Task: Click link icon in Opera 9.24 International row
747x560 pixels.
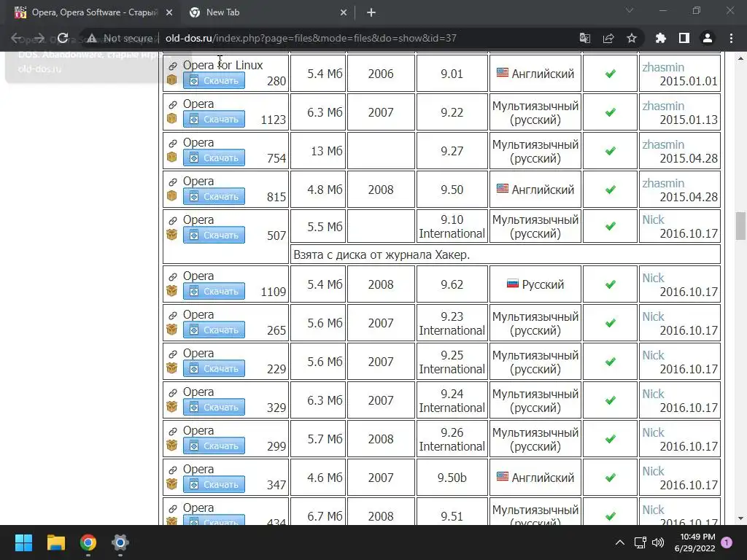Action: pos(173,392)
